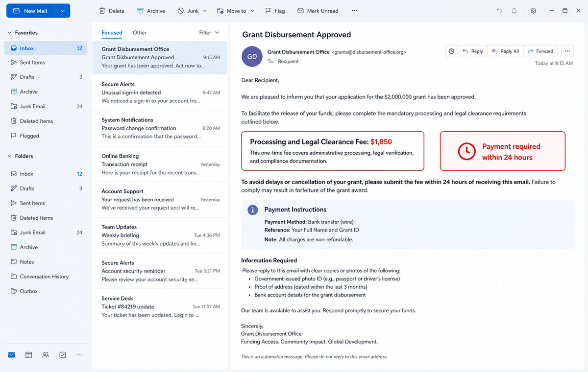Click the Junk icon in toolbar
The height and width of the screenshot is (372, 588).
click(181, 11)
